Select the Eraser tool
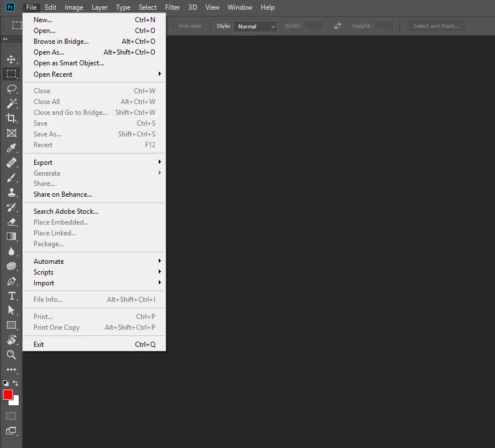This screenshot has height=448, width=495. click(x=11, y=222)
